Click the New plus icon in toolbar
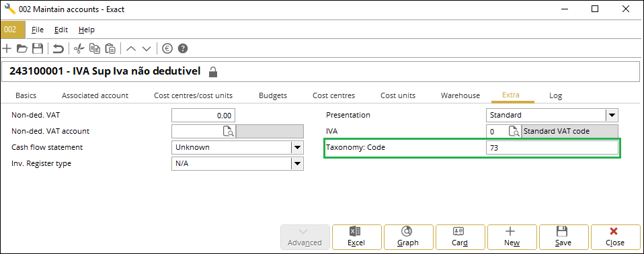644x254 pixels. 7,48
